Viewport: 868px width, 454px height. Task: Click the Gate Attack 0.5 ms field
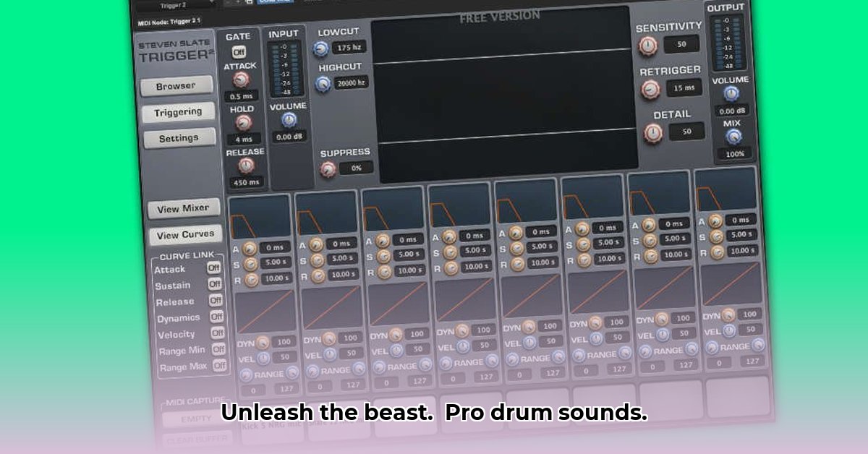click(x=242, y=96)
